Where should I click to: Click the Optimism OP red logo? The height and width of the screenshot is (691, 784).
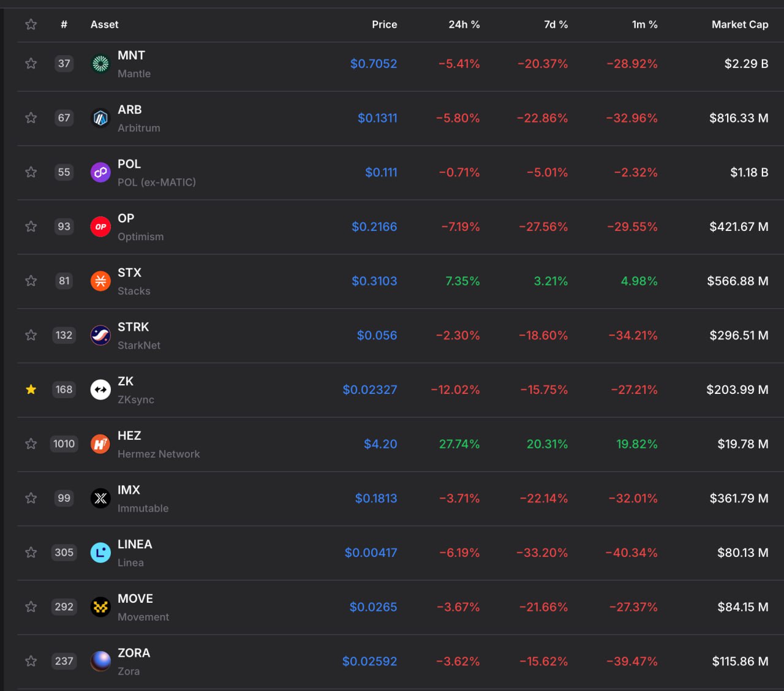pos(100,227)
